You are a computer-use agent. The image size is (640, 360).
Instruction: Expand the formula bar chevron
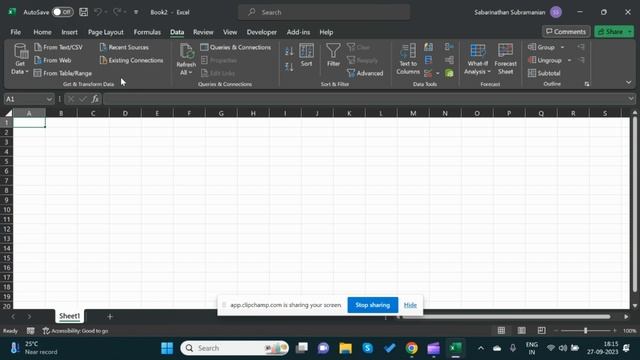[631, 99]
